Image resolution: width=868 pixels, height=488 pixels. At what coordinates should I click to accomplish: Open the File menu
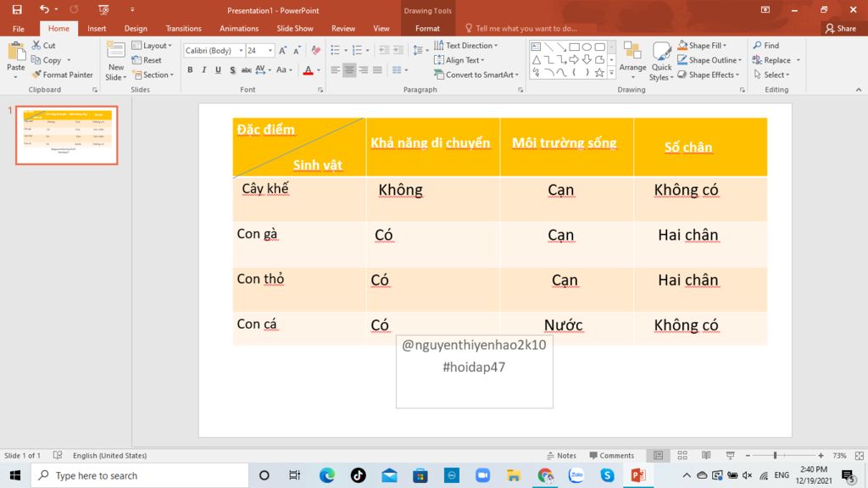pyautogui.click(x=19, y=28)
